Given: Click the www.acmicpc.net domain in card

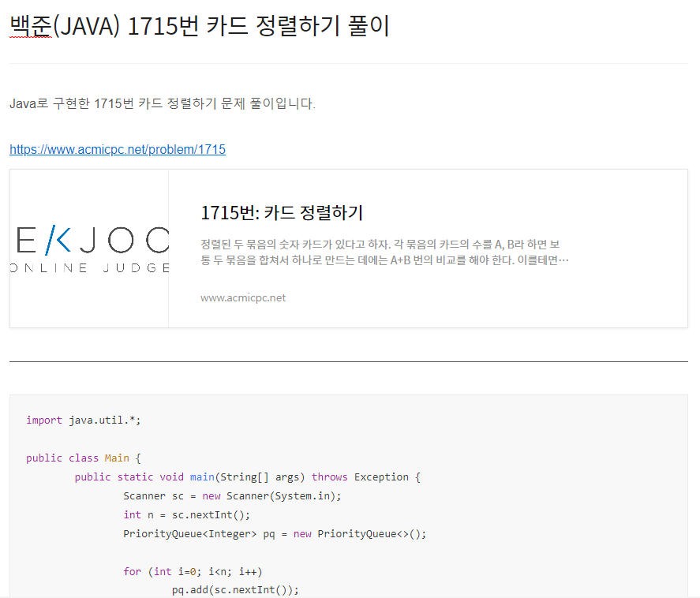Looking at the screenshot, I should (243, 297).
